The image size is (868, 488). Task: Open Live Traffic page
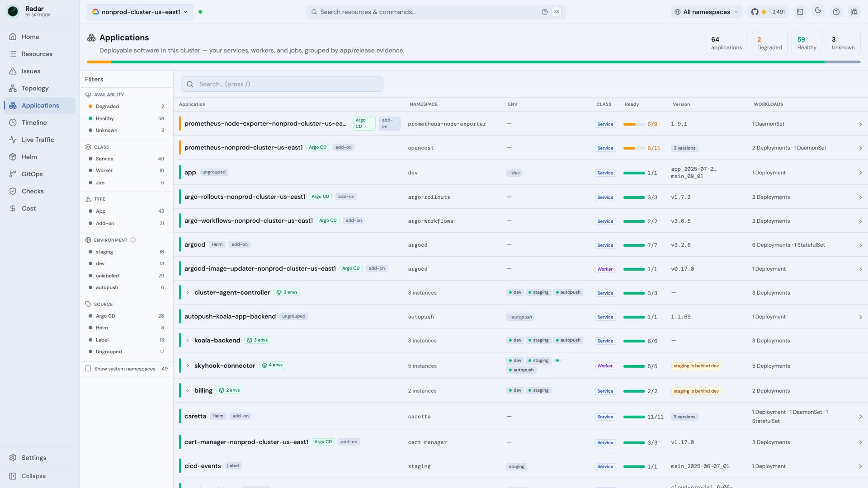coord(40,140)
